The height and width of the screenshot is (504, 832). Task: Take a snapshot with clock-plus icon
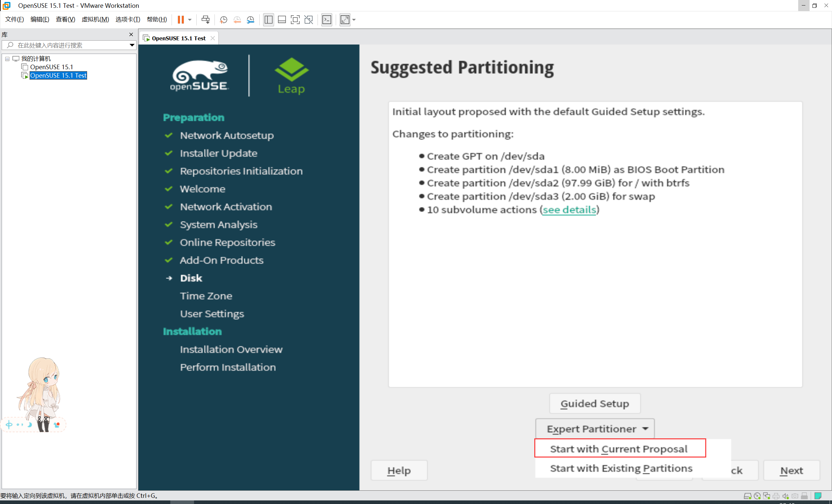pos(223,19)
